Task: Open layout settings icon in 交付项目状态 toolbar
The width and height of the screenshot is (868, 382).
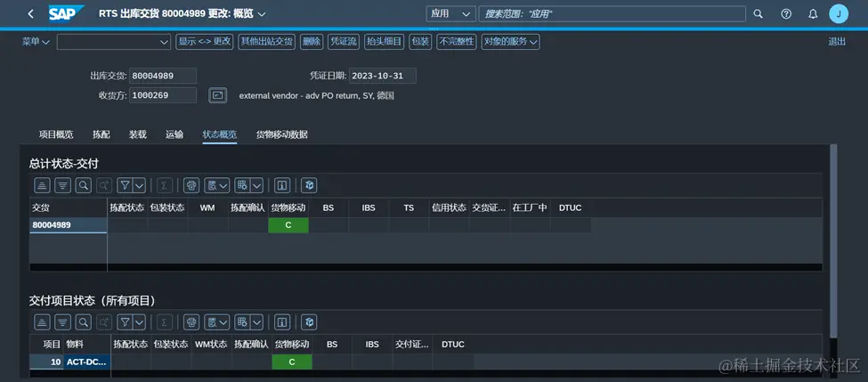Action: [x=242, y=321]
